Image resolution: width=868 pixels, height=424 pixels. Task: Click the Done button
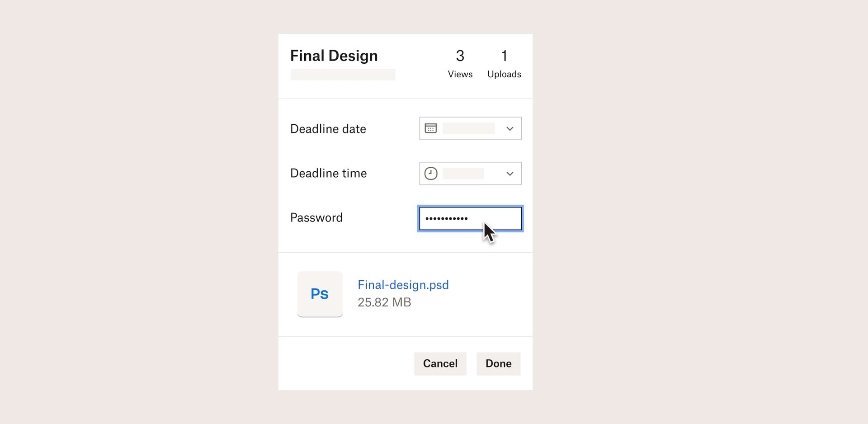click(498, 363)
